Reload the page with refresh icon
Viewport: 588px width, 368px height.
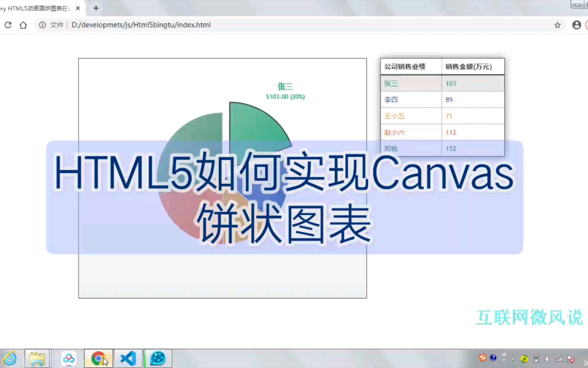(8, 25)
